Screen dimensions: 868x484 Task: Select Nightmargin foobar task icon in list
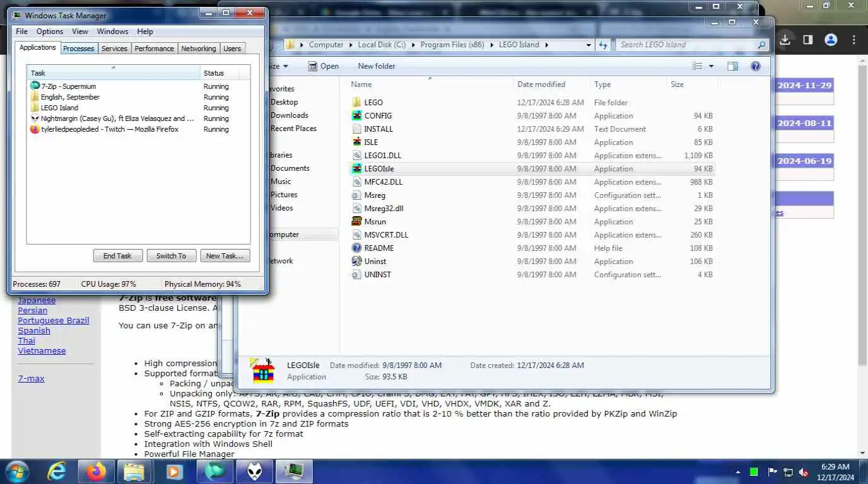click(35, 118)
